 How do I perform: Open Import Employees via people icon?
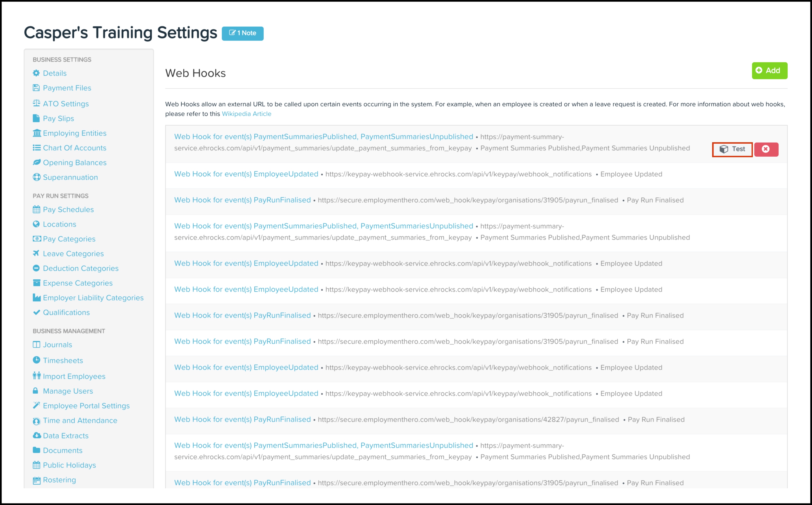coord(37,376)
